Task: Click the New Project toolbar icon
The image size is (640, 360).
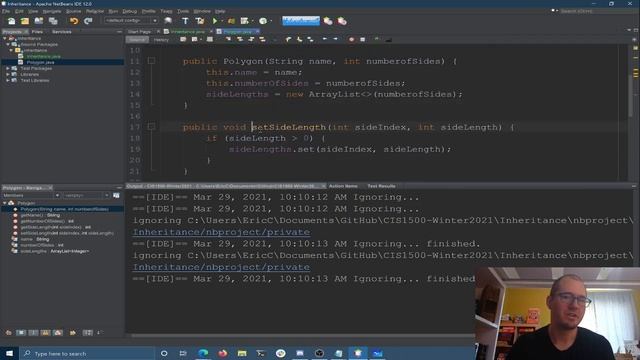Action: coord(25,21)
